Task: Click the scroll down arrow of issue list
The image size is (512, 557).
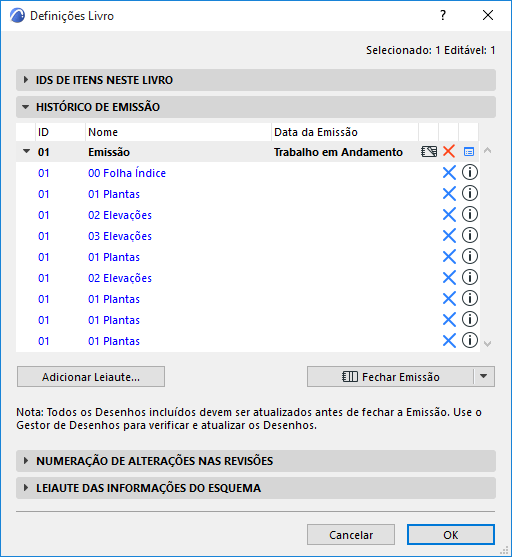Action: click(487, 344)
